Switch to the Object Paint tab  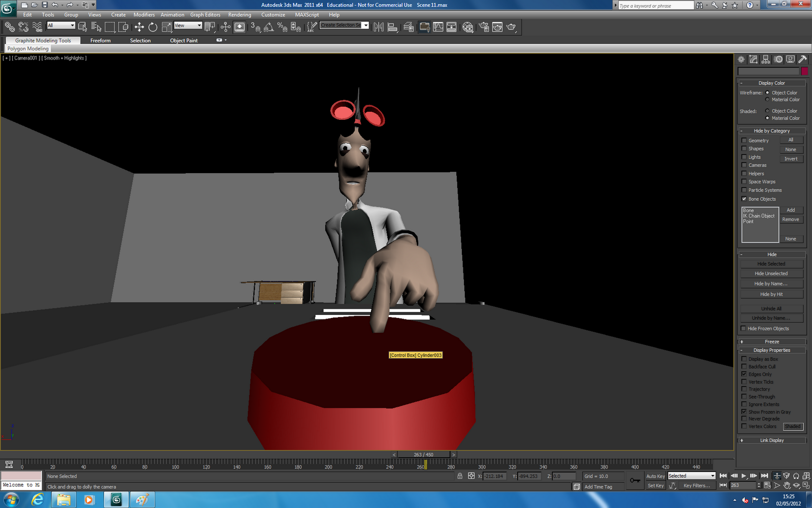[x=184, y=40]
